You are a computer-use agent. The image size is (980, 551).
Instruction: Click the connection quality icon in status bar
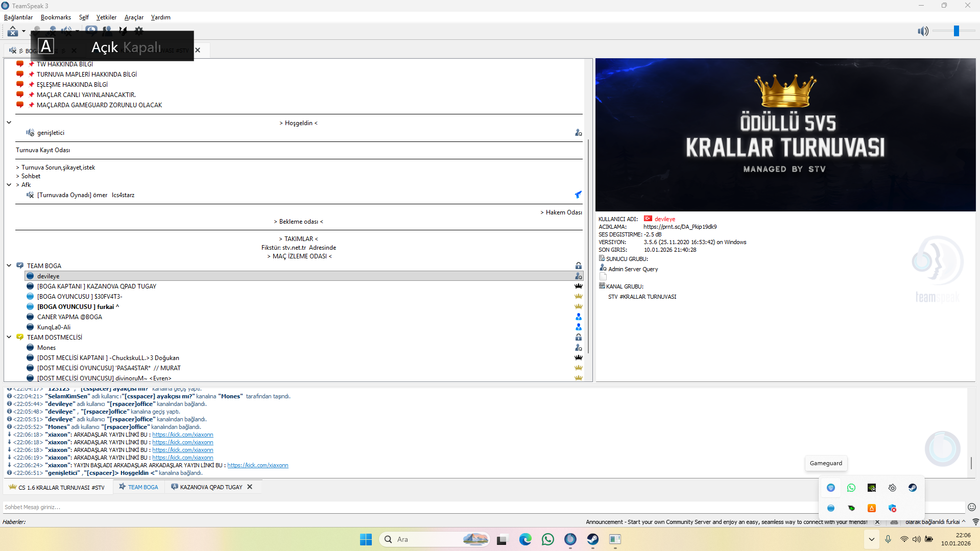[976, 522]
